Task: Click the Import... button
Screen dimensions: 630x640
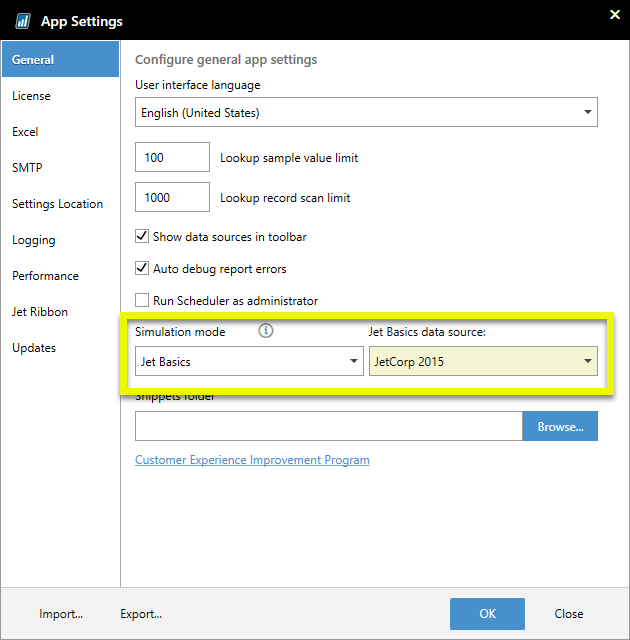Action: (61, 614)
